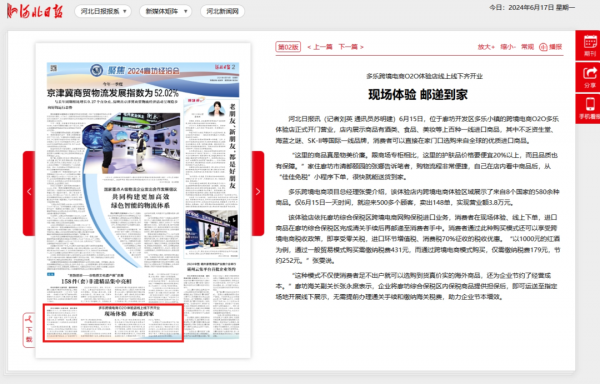This screenshot has height=384, width=600.
Task: Go to 上一篇 previous article
Action: 320,47
